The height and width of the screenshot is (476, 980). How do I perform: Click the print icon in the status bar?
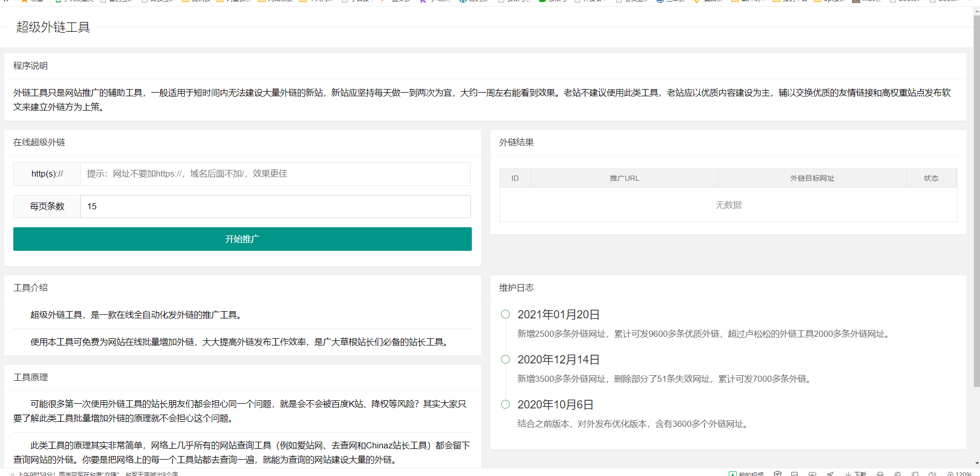point(880,472)
